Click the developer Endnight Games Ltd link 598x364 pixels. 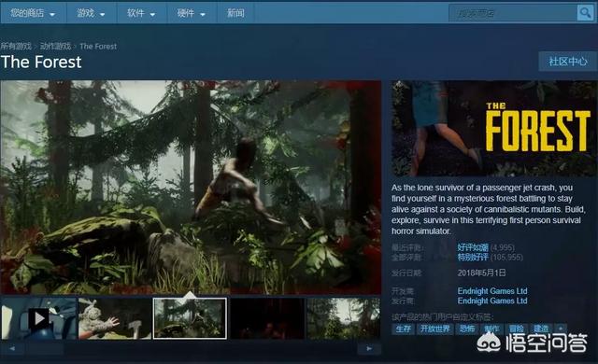pyautogui.click(x=492, y=291)
